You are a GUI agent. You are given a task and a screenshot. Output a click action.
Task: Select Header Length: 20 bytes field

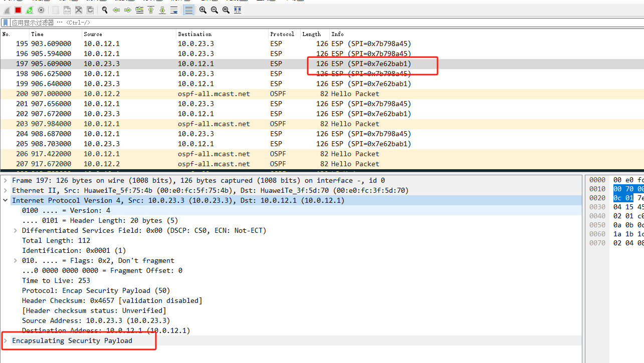point(100,220)
